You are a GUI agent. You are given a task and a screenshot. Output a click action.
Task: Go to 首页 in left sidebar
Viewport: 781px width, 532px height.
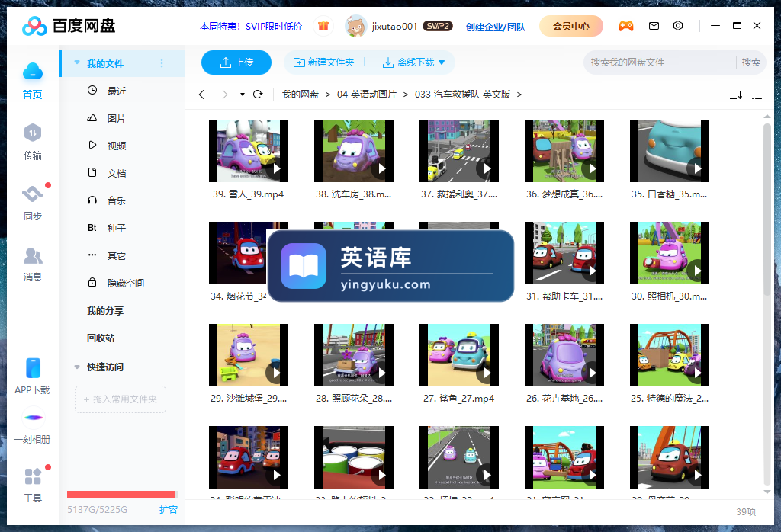32,81
